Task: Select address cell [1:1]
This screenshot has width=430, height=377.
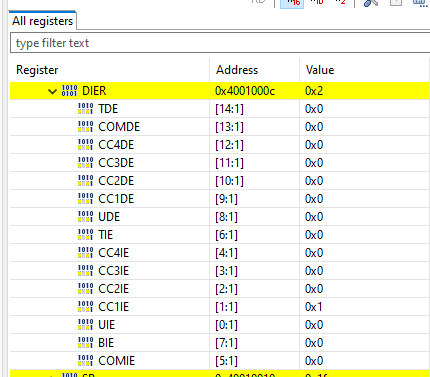Action: (226, 307)
